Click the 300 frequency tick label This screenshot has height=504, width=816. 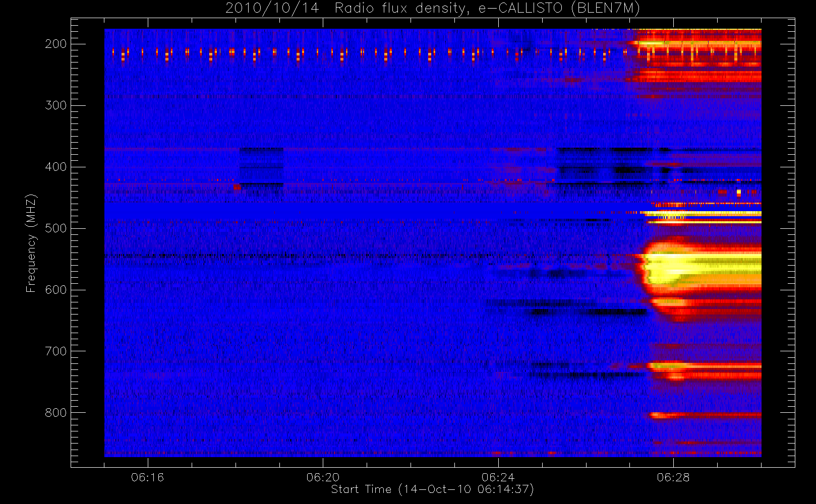56,105
